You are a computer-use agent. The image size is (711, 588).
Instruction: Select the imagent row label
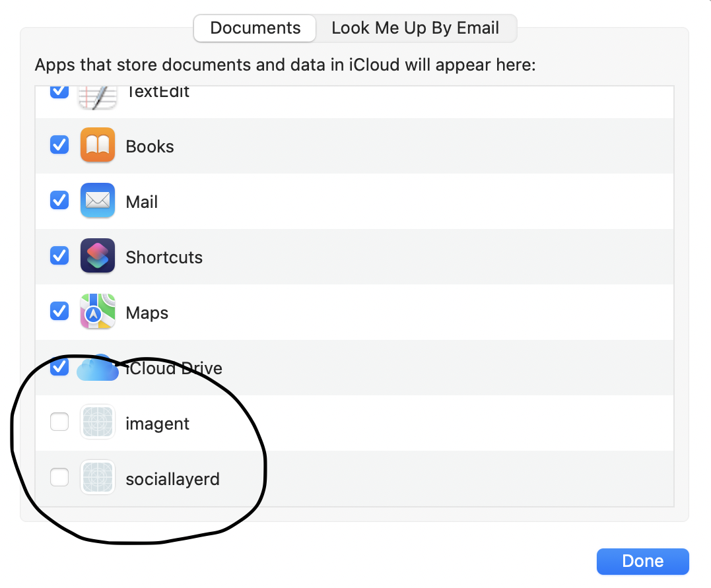pyautogui.click(x=157, y=424)
